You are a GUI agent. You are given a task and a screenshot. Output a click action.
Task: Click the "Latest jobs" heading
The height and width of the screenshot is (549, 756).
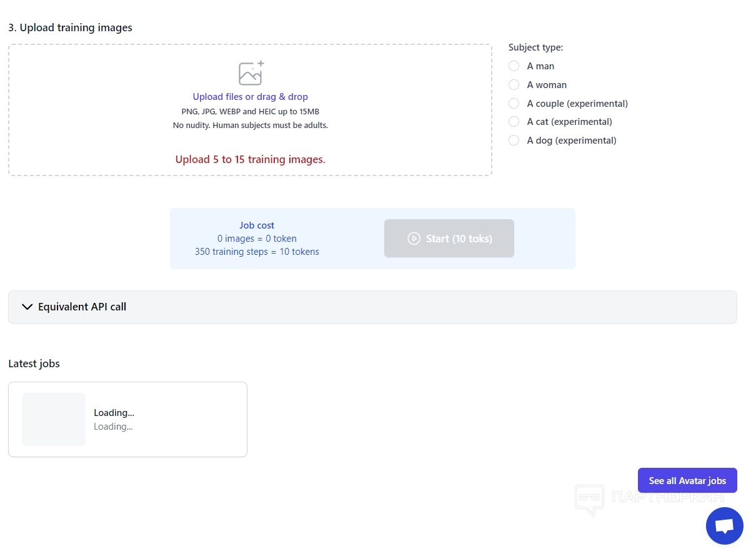34,364
